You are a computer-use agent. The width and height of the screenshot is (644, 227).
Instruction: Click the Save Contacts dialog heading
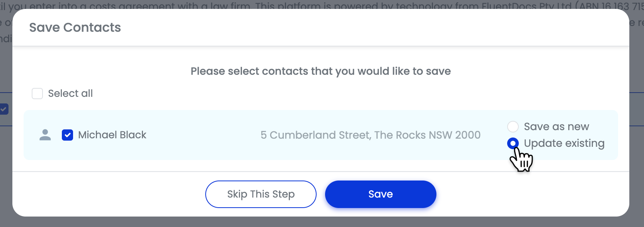pyautogui.click(x=75, y=28)
